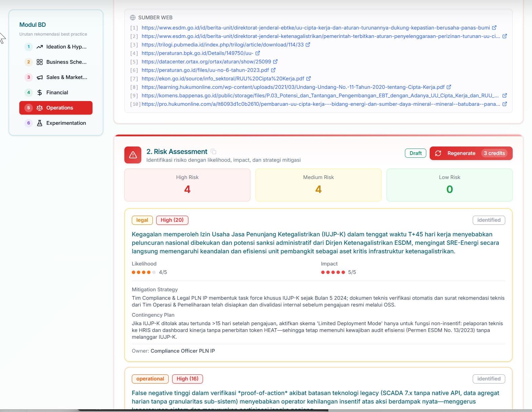The width and height of the screenshot is (532, 412).
Task: Click the refresh icon in Regenerate button
Action: (x=438, y=153)
